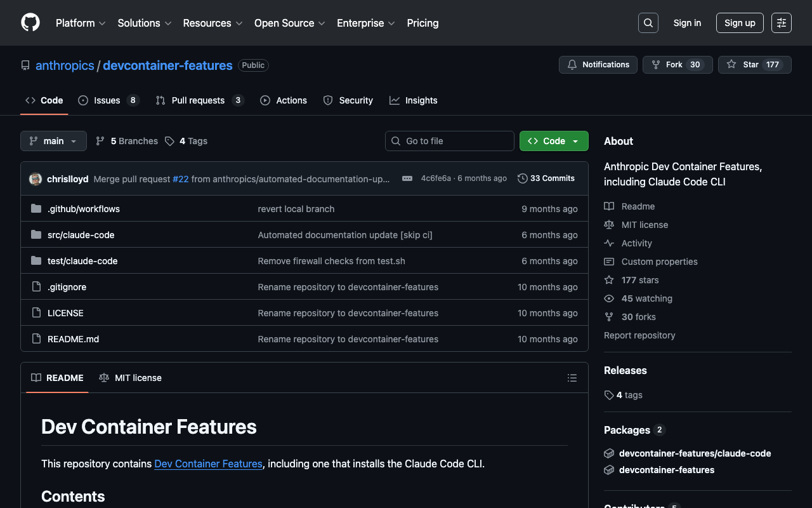Open the green Code dropdown
The height and width of the screenshot is (508, 812).
click(x=553, y=141)
